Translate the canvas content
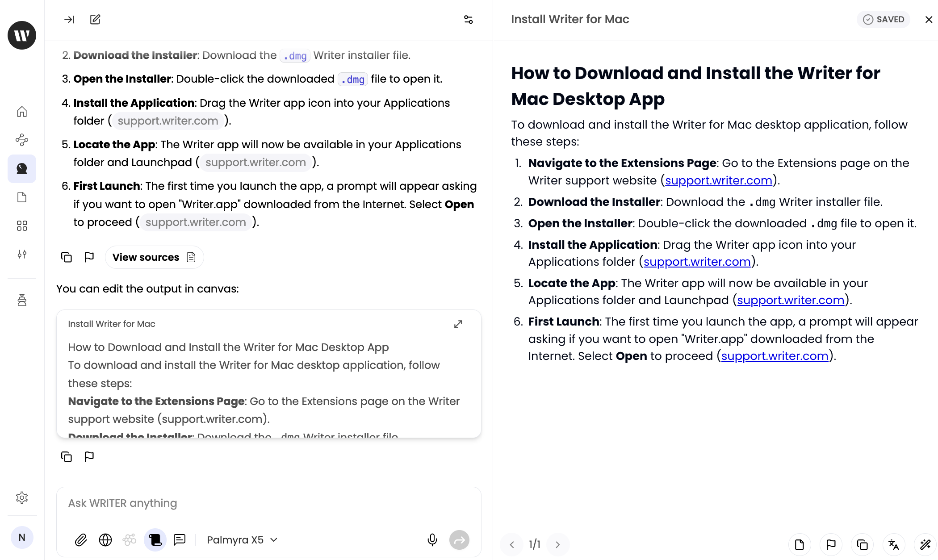This screenshot has width=938, height=560. pos(894,544)
